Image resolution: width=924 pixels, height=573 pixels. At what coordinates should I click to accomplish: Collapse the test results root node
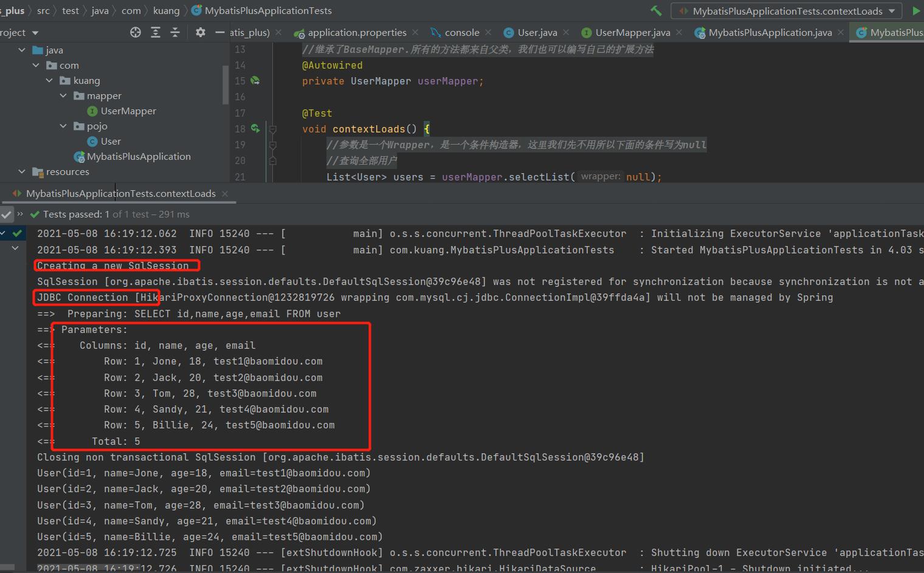(3, 233)
